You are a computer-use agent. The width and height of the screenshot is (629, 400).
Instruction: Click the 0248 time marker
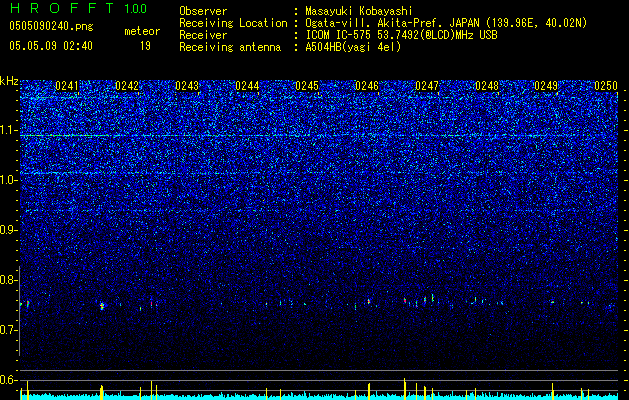pos(487,86)
